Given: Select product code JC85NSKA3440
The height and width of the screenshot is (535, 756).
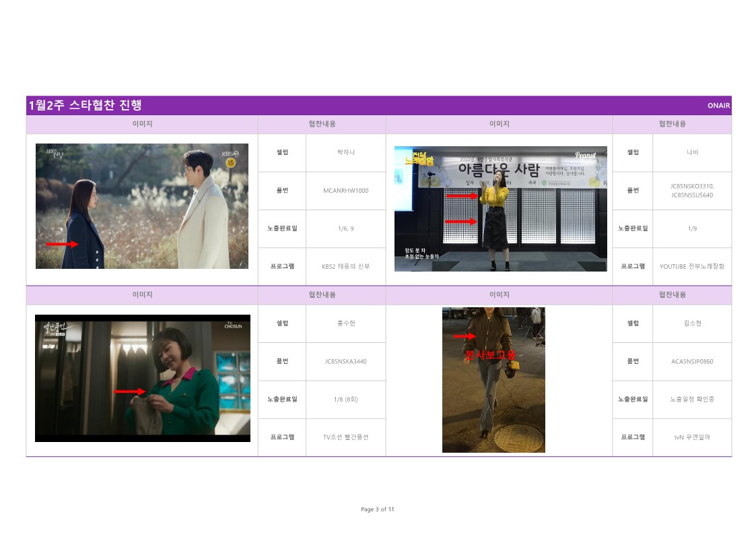Looking at the screenshot, I should click(x=346, y=361).
